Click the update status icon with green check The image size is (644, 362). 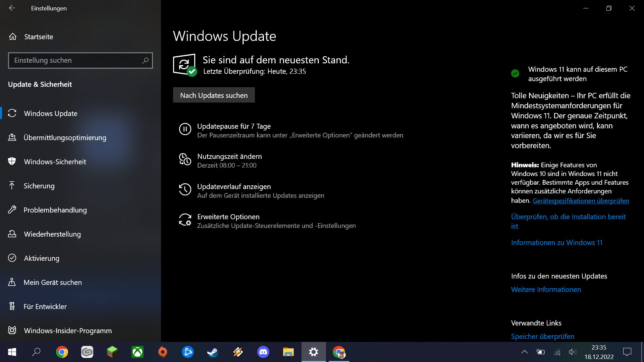(185, 65)
